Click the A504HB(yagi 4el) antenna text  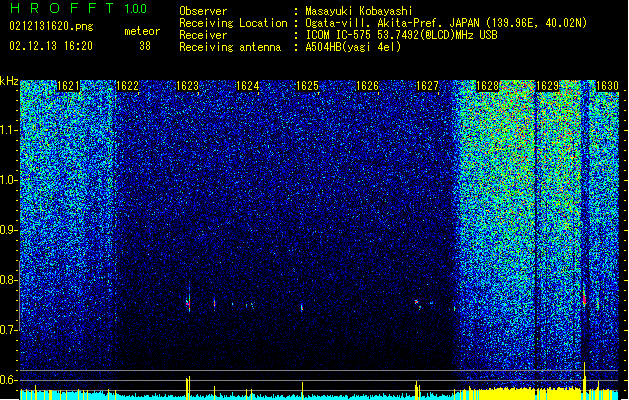coord(353,47)
